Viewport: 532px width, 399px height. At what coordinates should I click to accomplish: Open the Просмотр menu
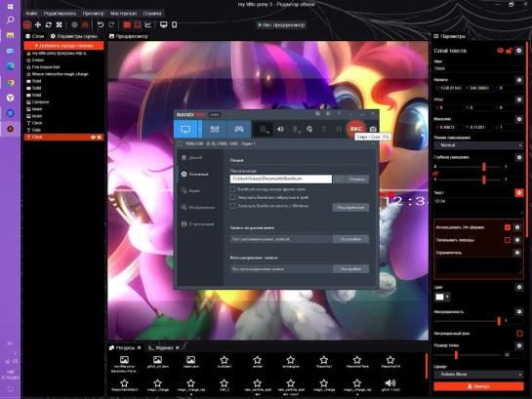pyautogui.click(x=94, y=14)
